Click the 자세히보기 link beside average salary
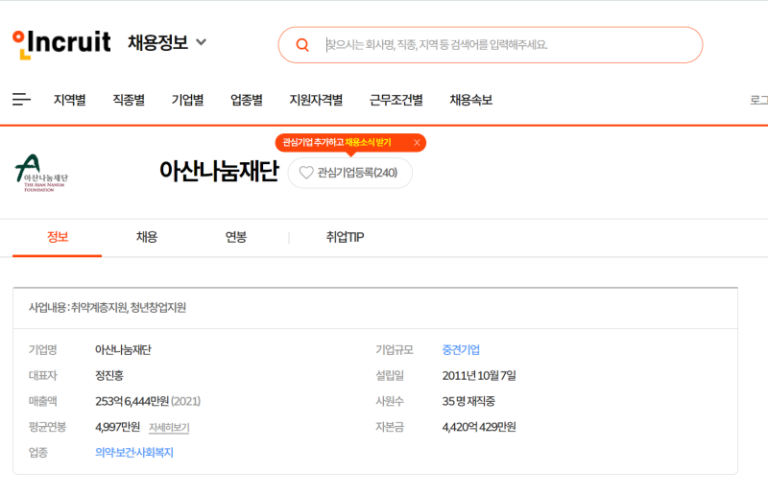The width and height of the screenshot is (768, 496). 169,428
